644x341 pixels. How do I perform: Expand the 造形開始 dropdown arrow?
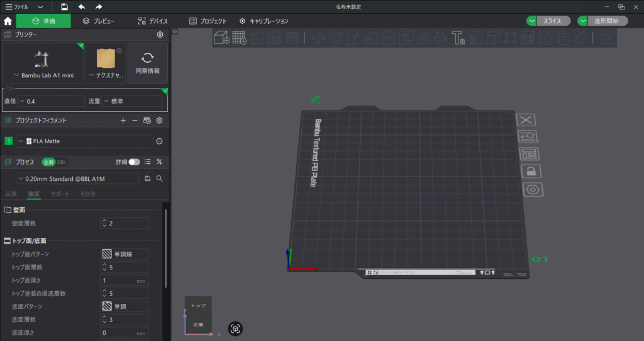coord(583,21)
